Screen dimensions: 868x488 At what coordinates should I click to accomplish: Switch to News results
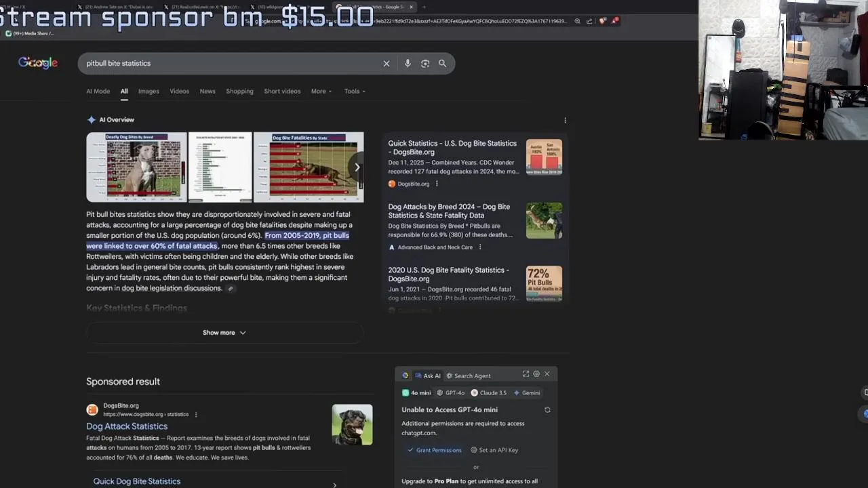208,91
